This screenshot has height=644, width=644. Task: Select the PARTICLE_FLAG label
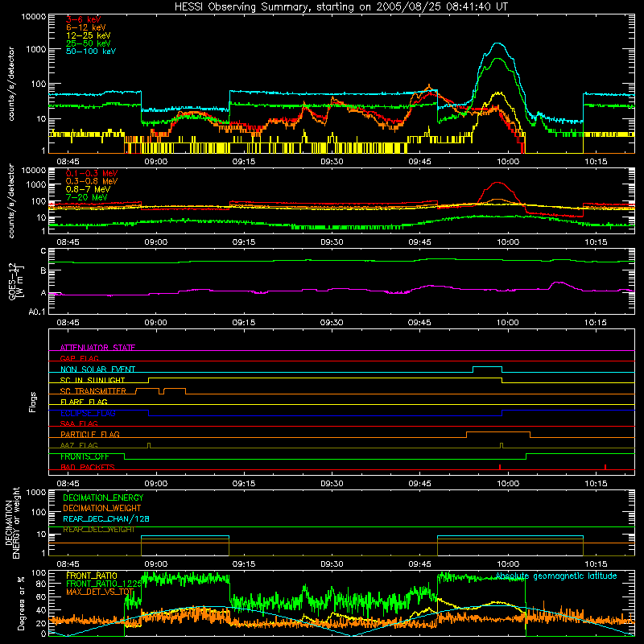[90, 434]
